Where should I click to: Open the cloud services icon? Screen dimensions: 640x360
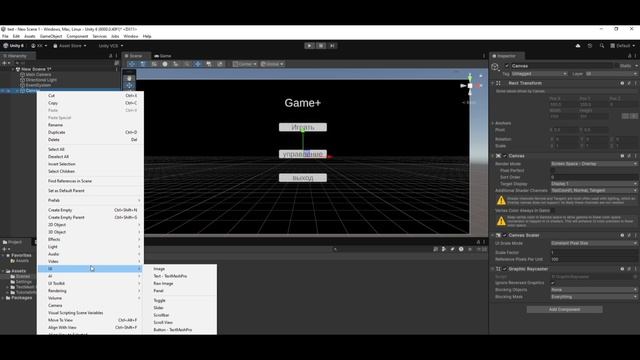pos(578,46)
